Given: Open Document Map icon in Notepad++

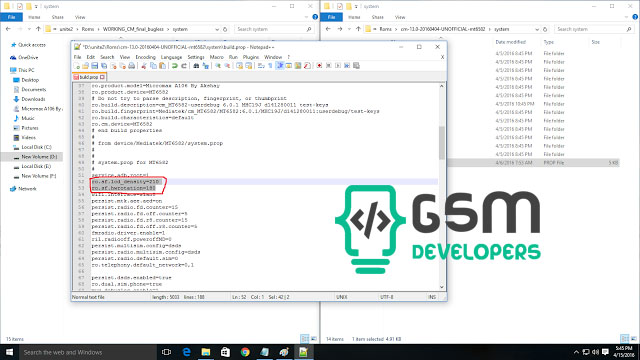Looking at the screenshot, I should point(298,66).
